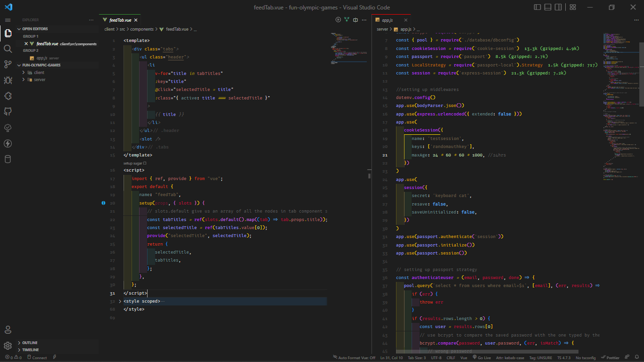Click Prettier in status bar
The height and width of the screenshot is (362, 644).
pos(610,357)
